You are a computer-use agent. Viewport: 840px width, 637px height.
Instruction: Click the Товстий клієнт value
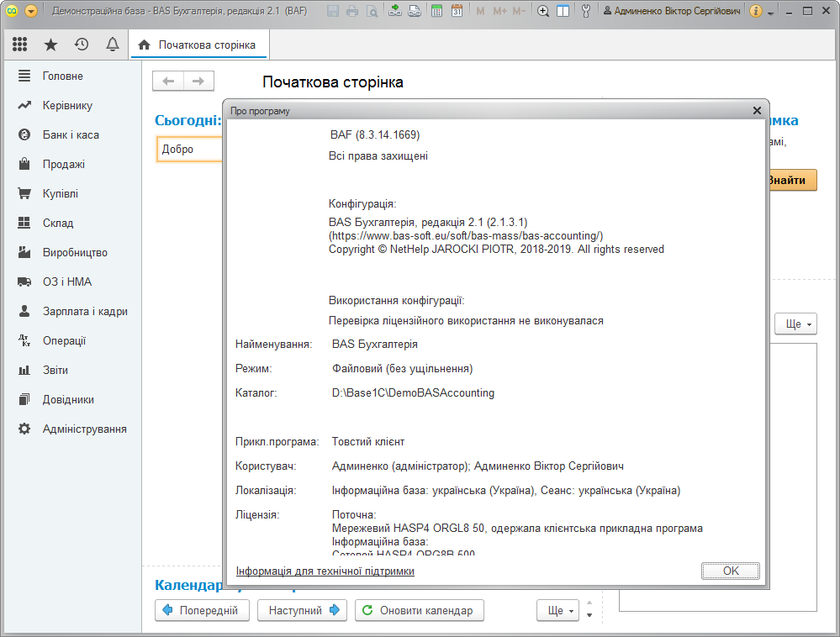368,442
